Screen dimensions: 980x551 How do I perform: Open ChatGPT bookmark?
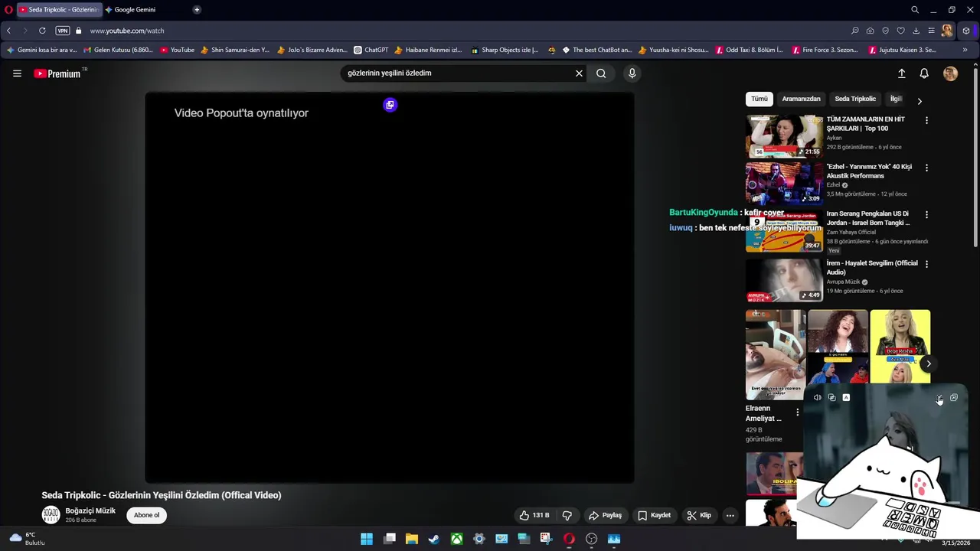tap(371, 51)
